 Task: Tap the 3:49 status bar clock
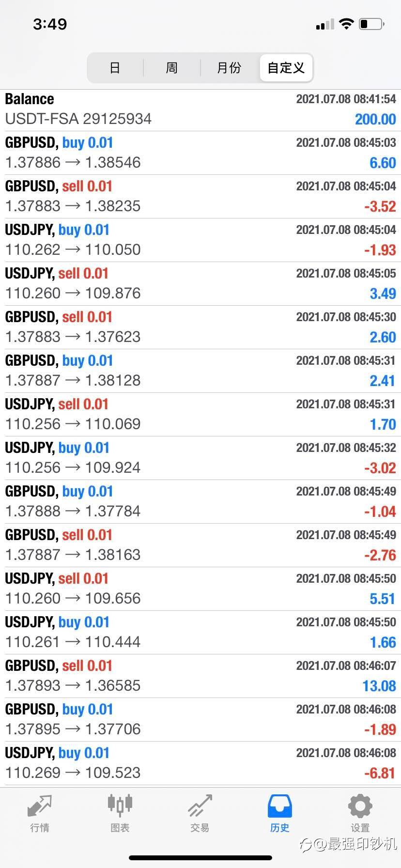coord(50,24)
